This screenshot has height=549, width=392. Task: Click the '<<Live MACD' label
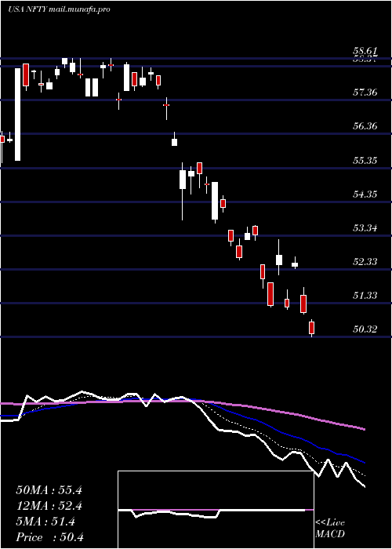(330, 529)
